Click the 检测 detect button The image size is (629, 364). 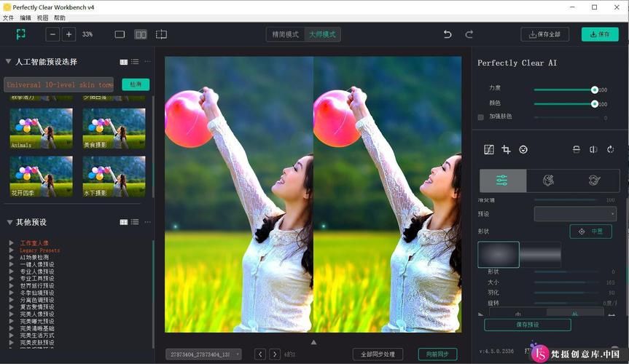[x=136, y=84]
